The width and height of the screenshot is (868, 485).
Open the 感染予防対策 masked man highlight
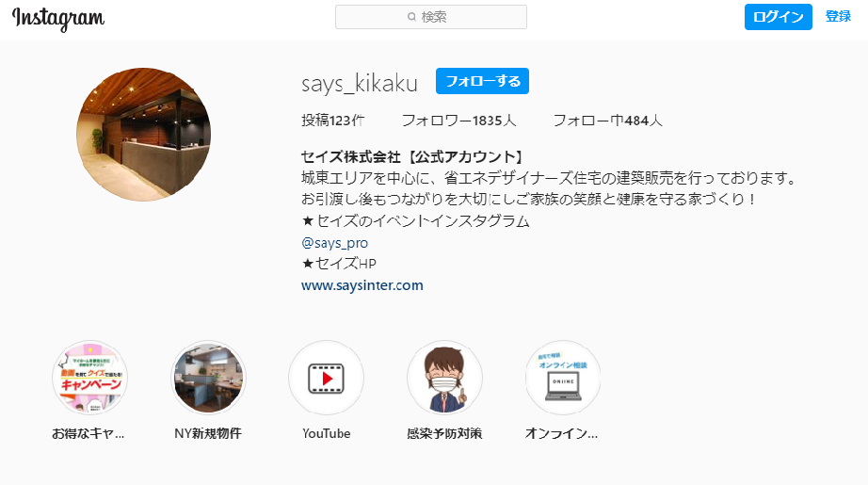pyautogui.click(x=444, y=379)
